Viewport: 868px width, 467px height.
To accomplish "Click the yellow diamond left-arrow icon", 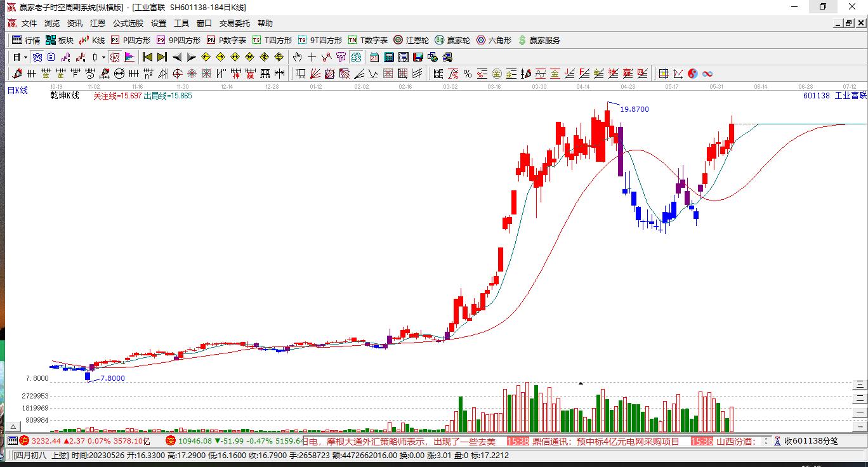I will tap(206, 57).
